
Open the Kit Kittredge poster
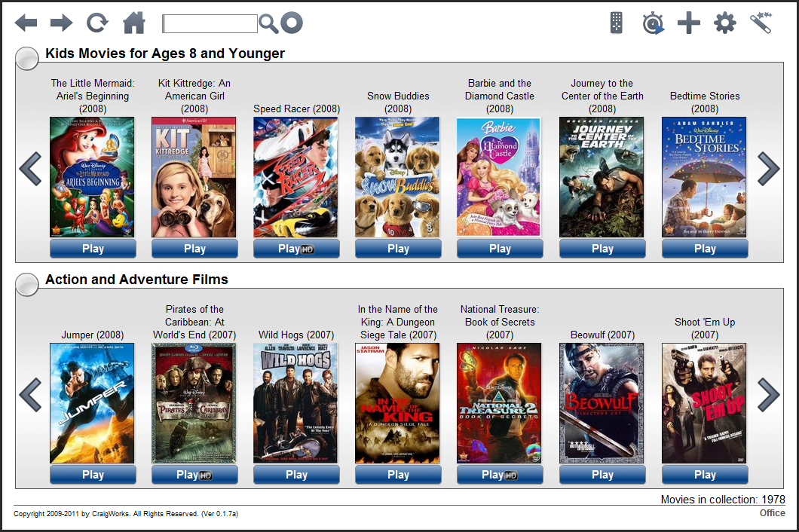(x=194, y=177)
